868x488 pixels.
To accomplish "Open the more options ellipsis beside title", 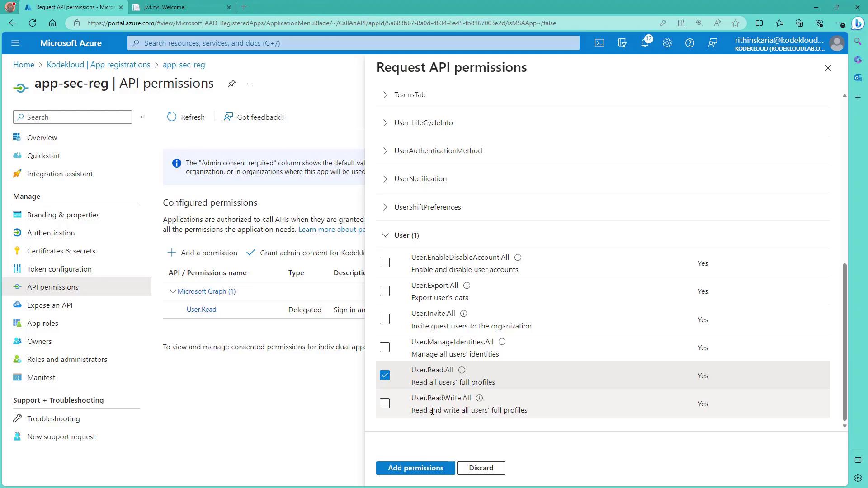I will [x=250, y=84].
